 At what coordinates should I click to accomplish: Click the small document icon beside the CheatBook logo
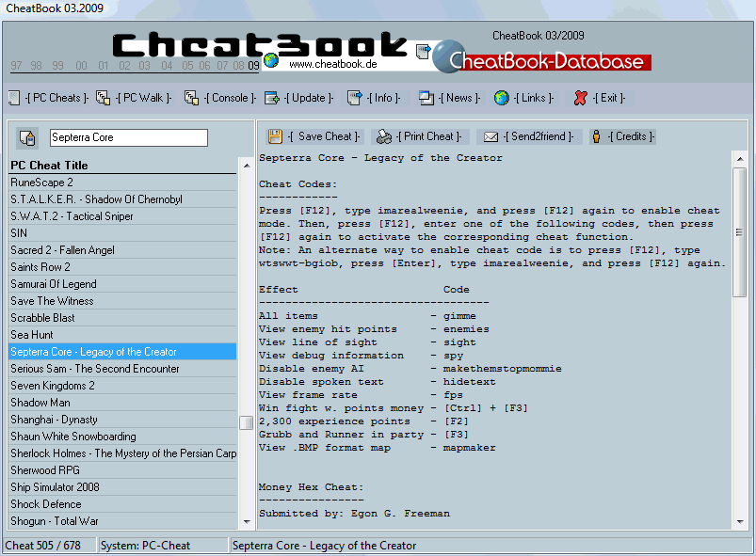tap(424, 51)
